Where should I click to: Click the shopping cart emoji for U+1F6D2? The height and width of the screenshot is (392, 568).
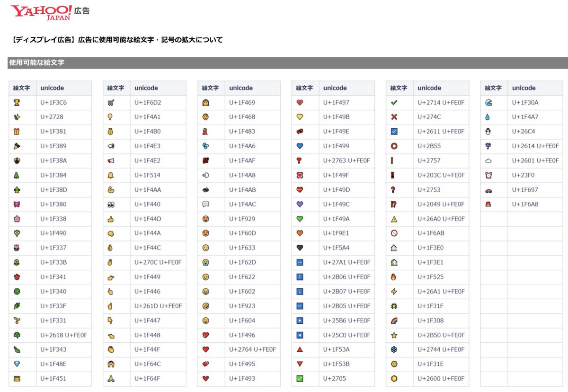point(111,103)
